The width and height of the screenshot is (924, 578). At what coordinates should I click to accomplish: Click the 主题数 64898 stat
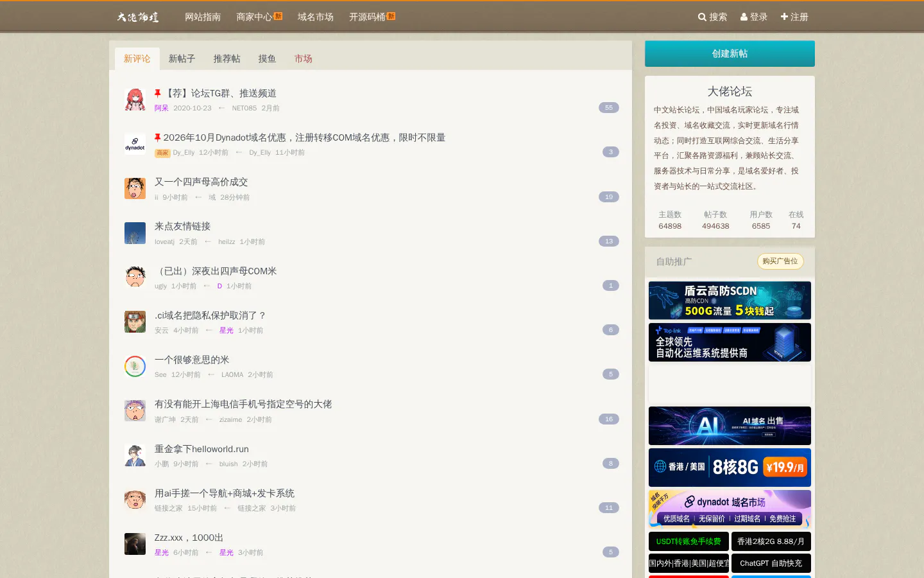(670, 220)
